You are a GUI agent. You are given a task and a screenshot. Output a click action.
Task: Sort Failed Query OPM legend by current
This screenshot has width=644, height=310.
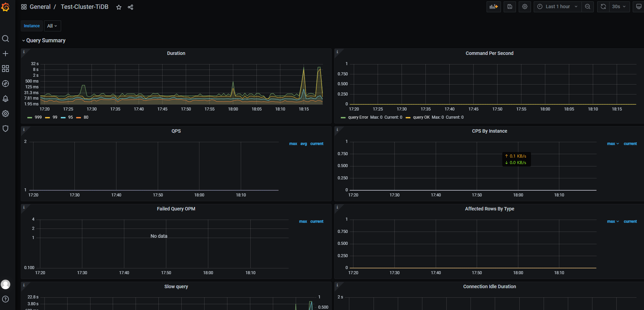click(x=317, y=222)
